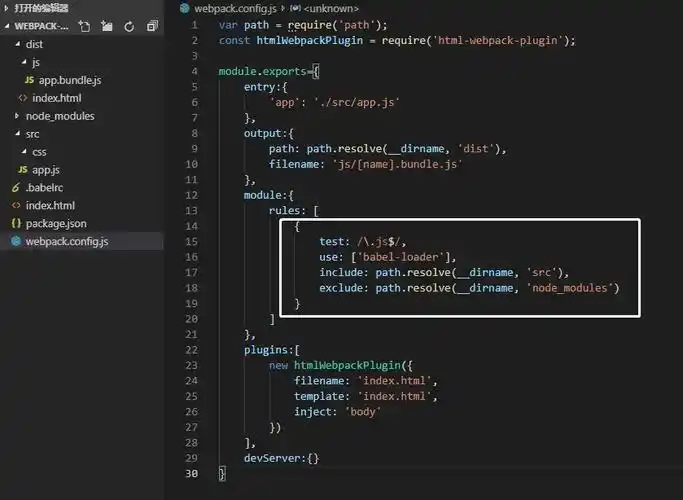Expand the node_modules folder

pos(17,116)
